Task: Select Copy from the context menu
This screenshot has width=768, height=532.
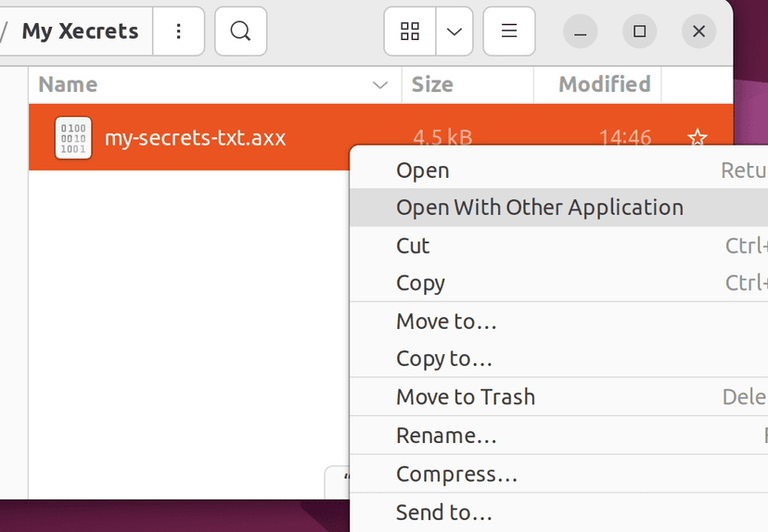Action: (559, 283)
